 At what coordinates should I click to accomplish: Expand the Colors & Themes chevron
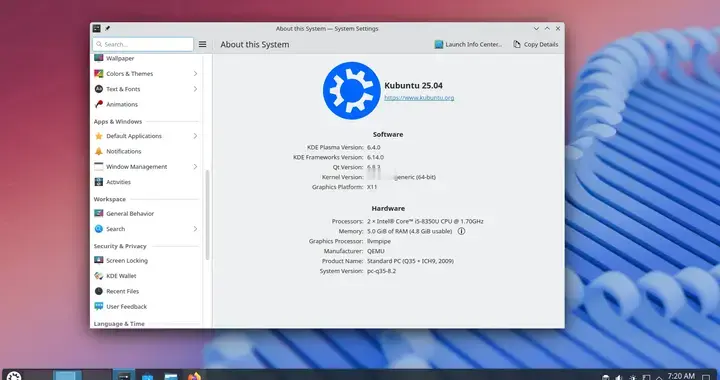(195, 73)
